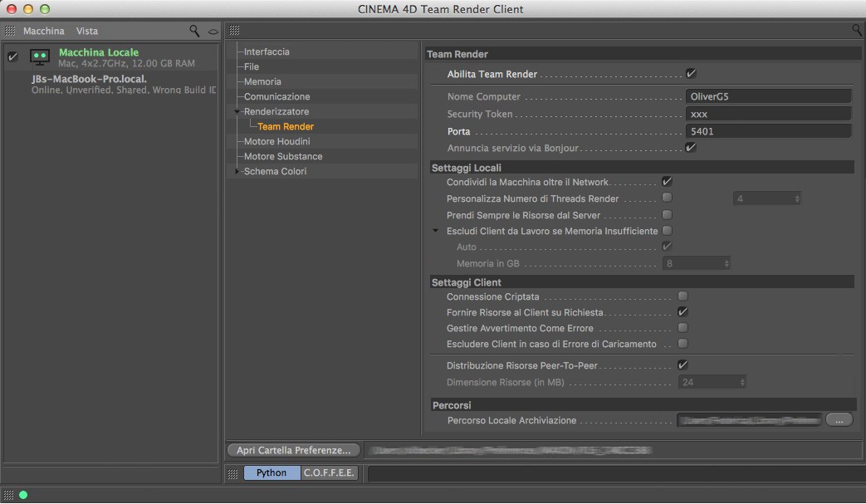Click the search magnifier in the preferences panel
866x504 pixels.
point(857,30)
